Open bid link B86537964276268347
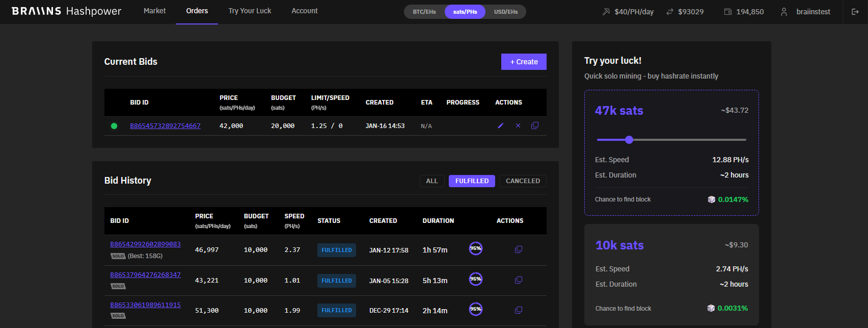 tap(146, 275)
